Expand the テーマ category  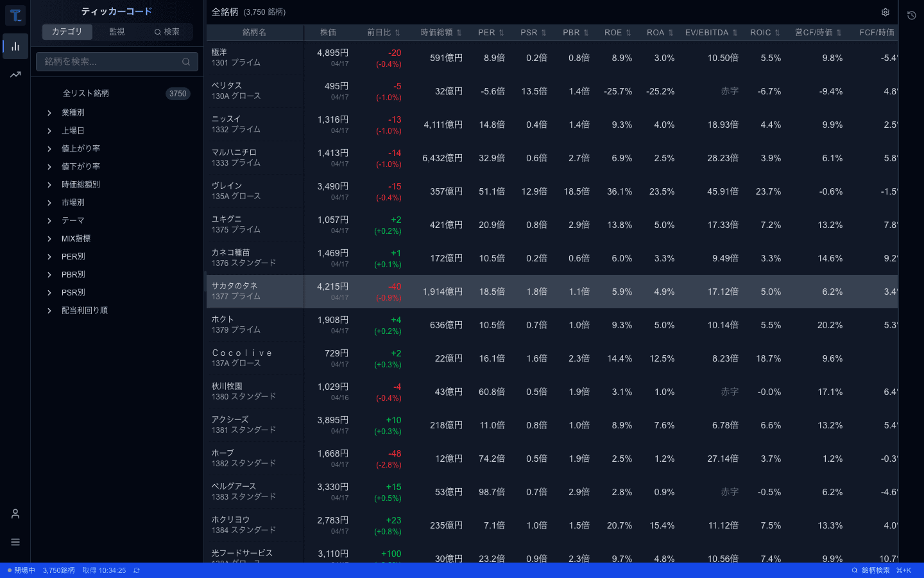[x=49, y=221]
